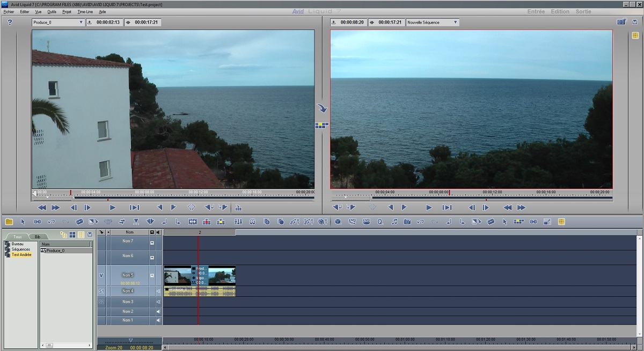This screenshot has height=351, width=644.
Task: Open the Produce_0 source clip dropdown
Action: tap(81, 23)
